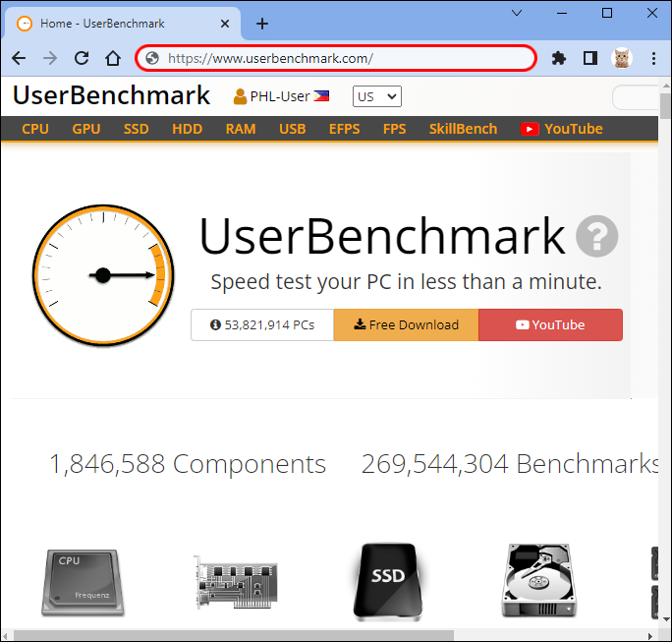672x642 pixels.
Task: Open the HDD menu item
Action: click(x=187, y=129)
